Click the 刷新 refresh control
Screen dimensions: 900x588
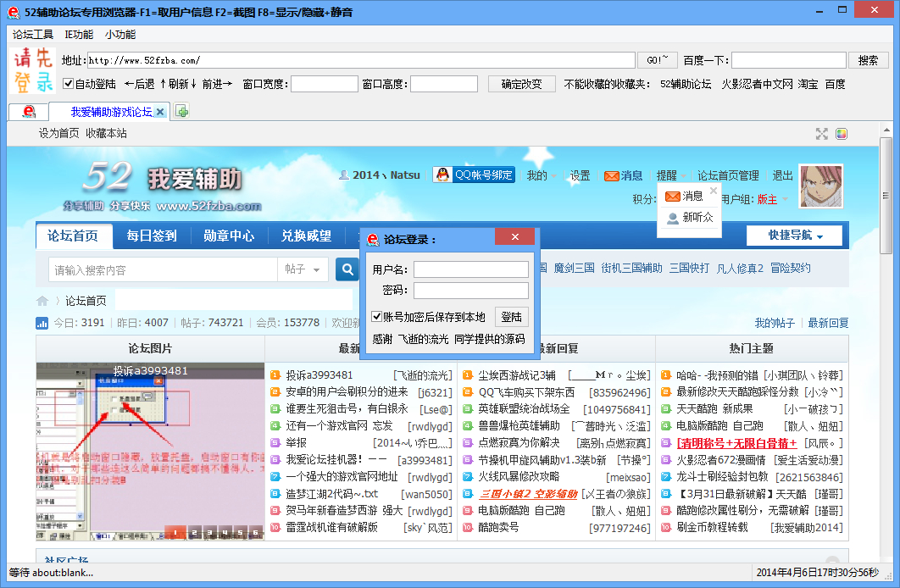pyautogui.click(x=178, y=84)
